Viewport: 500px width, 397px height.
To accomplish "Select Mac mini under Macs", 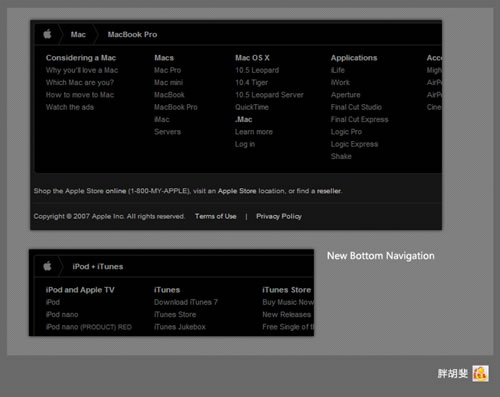I will 168,83.
